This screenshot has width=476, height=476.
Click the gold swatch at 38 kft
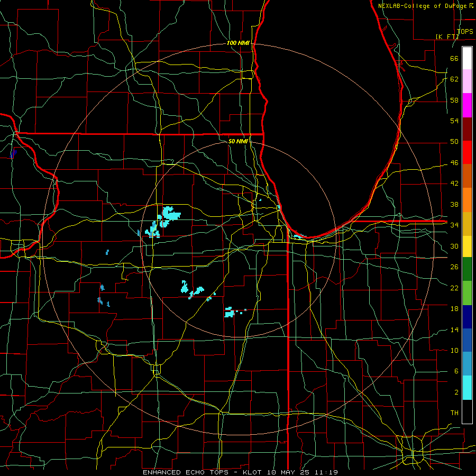click(467, 224)
